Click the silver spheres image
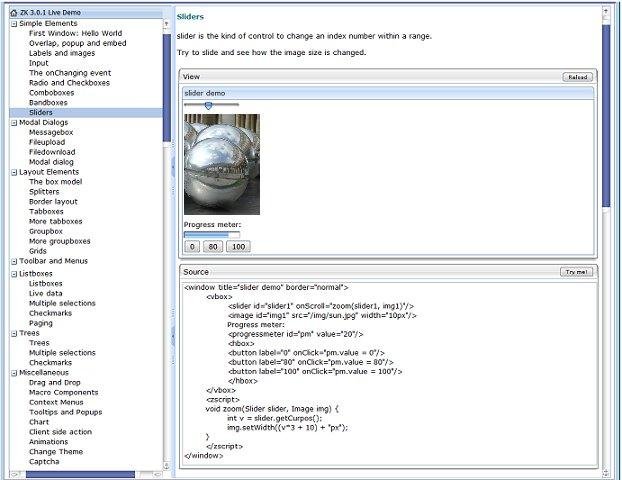 222,165
